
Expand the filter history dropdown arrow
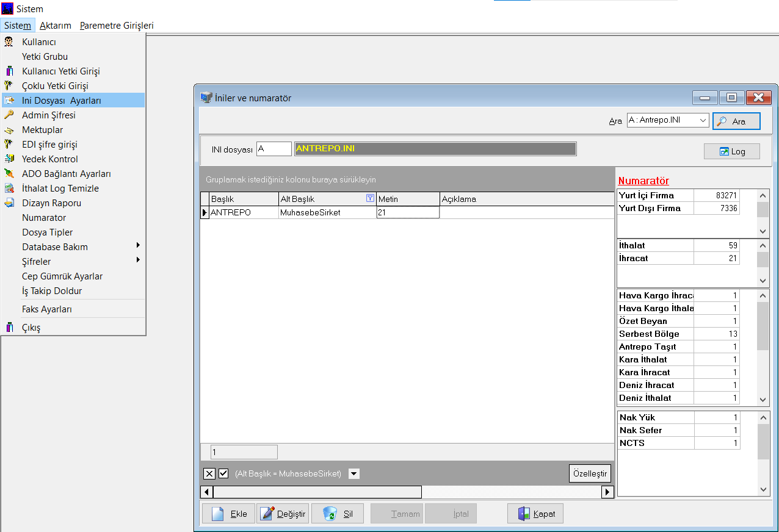354,473
